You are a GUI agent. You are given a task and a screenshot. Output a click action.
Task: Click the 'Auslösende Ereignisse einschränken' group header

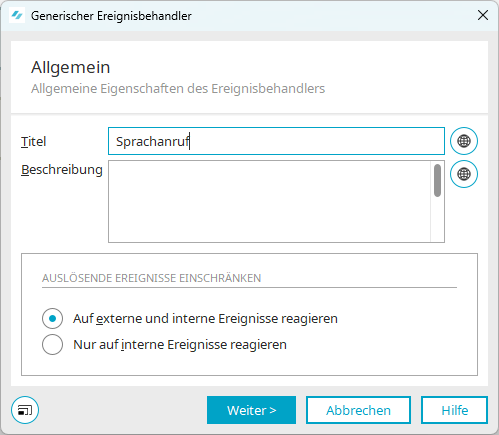(151, 278)
